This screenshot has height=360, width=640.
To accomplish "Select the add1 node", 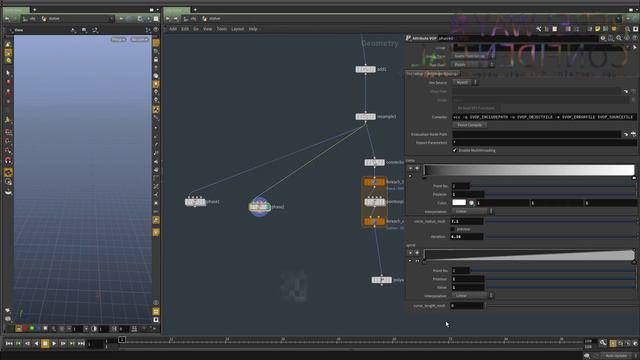I will point(365,69).
